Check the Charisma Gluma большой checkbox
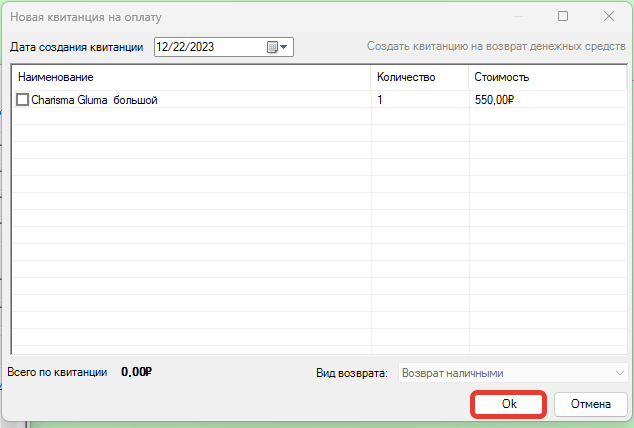634x428 pixels. pos(23,100)
